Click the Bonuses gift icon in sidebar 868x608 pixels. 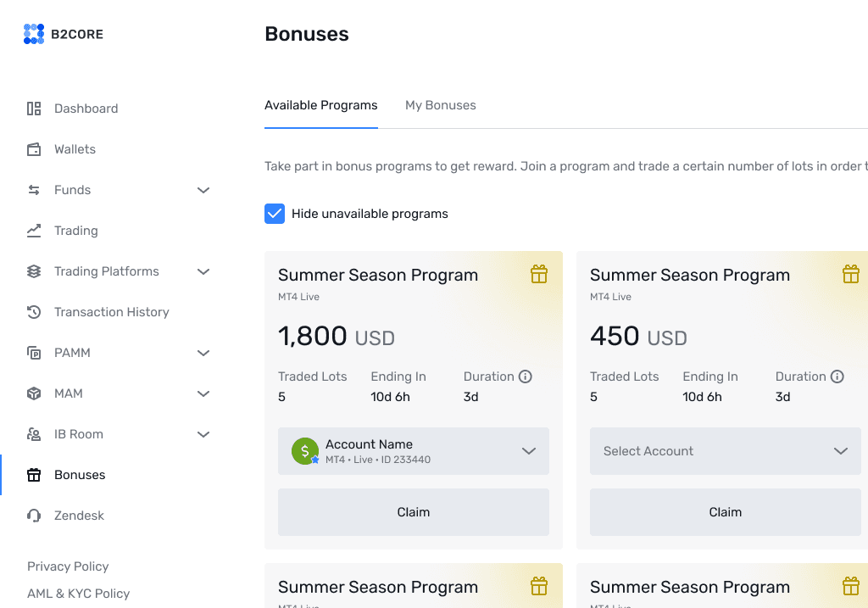33,475
